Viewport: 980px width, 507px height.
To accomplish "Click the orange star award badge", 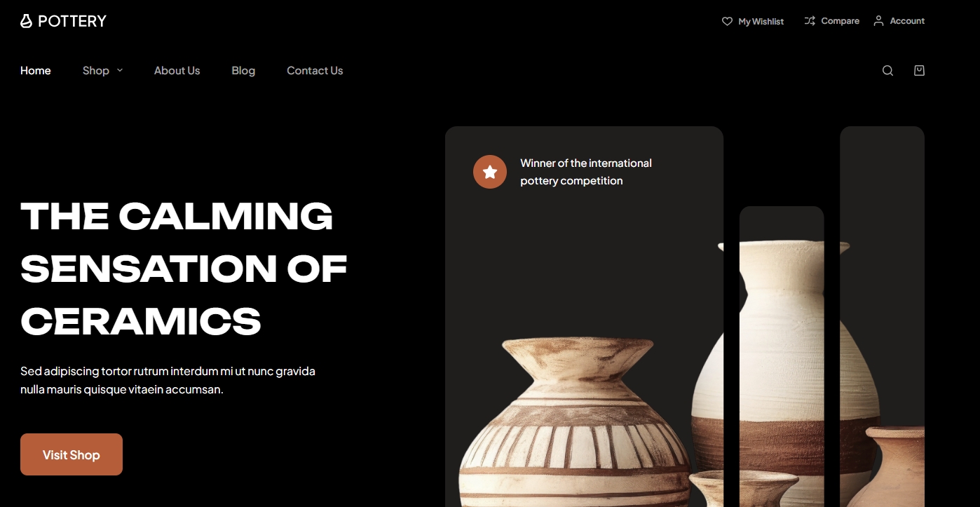I will [x=490, y=172].
